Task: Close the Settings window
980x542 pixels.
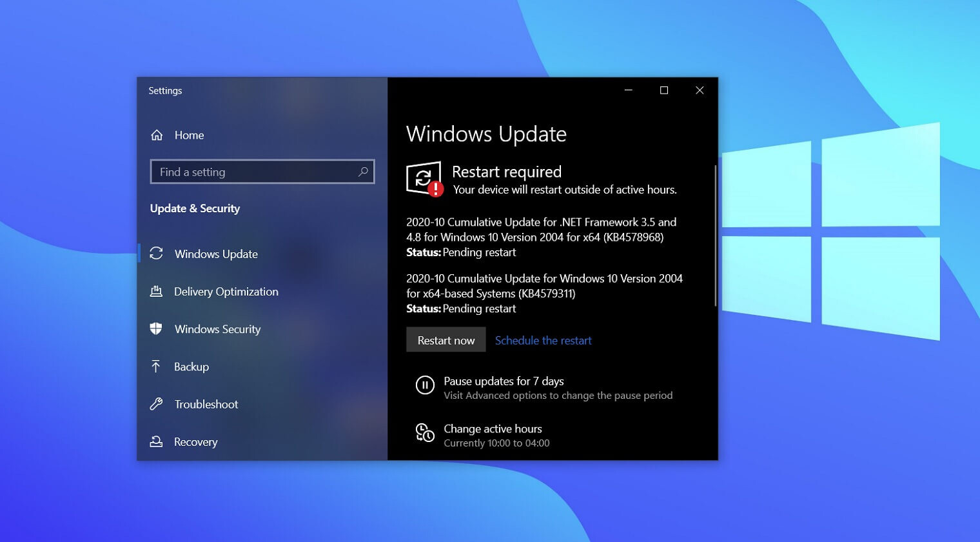Action: 700,90
